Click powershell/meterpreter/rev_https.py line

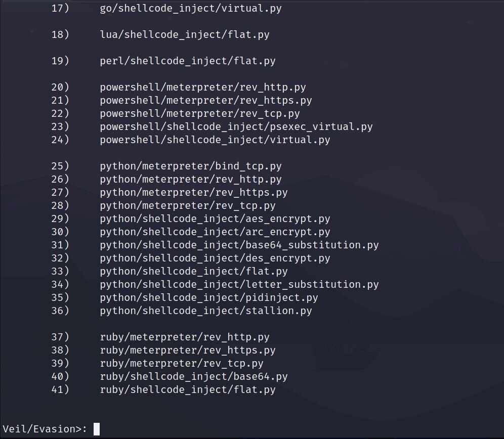click(206, 100)
